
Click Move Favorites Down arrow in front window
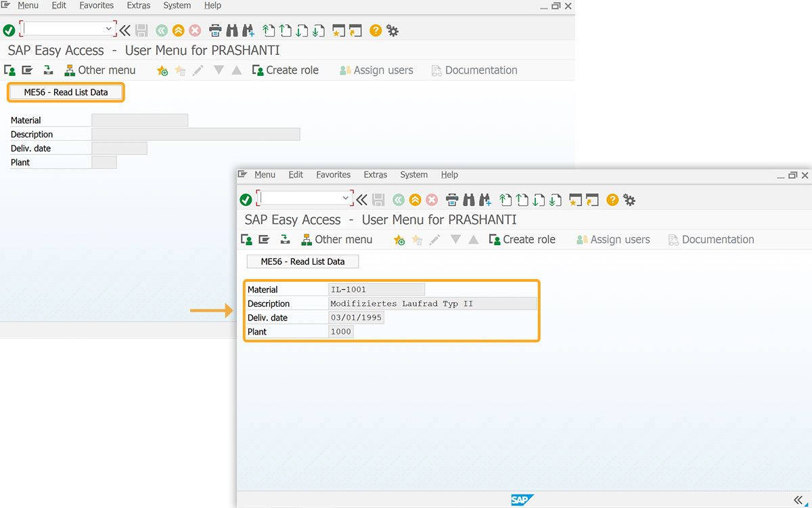(x=455, y=240)
